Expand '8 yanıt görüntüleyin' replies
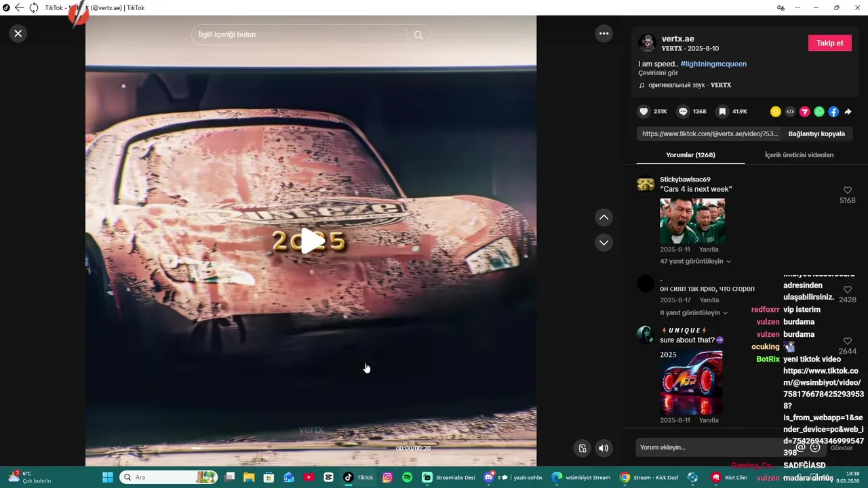 pyautogui.click(x=694, y=312)
